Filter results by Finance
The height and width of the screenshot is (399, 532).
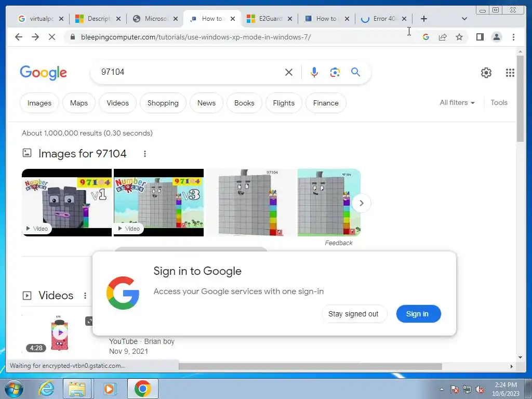point(326,103)
